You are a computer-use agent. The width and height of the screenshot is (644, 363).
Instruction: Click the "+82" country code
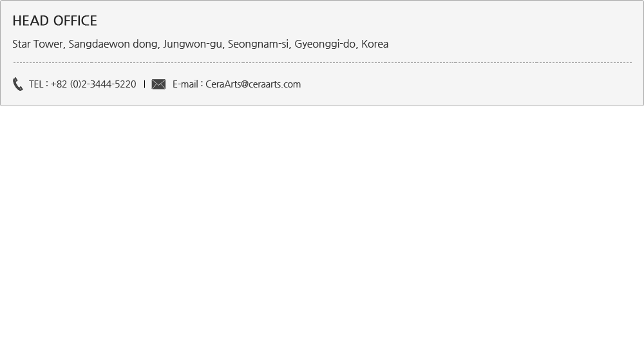tap(59, 84)
